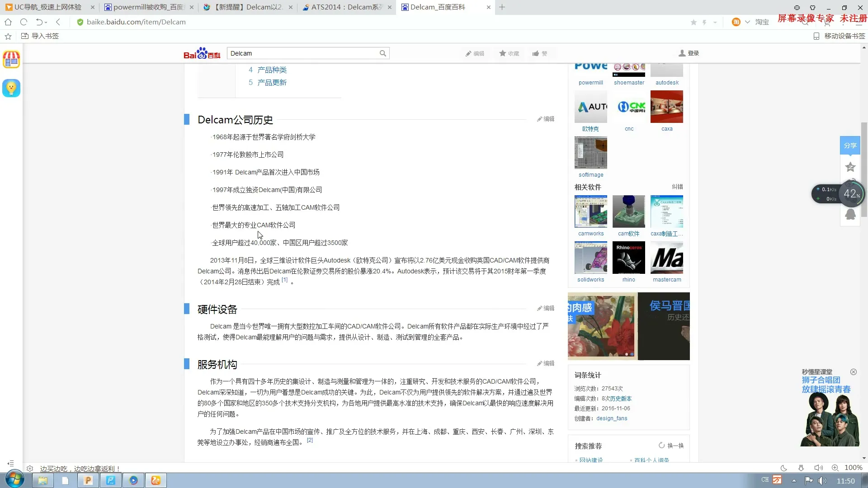Click the Baidu Baike logo
Screen dimensions: 868x488
pos(202,53)
